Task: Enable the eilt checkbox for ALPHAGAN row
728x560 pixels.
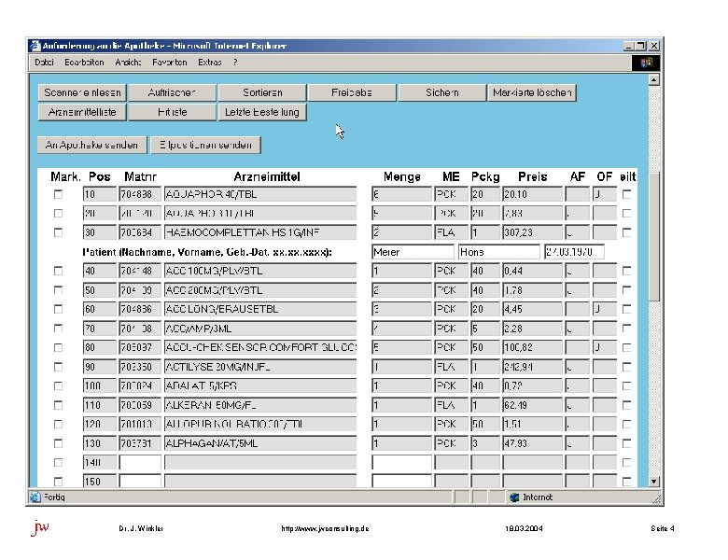Action: (x=627, y=443)
